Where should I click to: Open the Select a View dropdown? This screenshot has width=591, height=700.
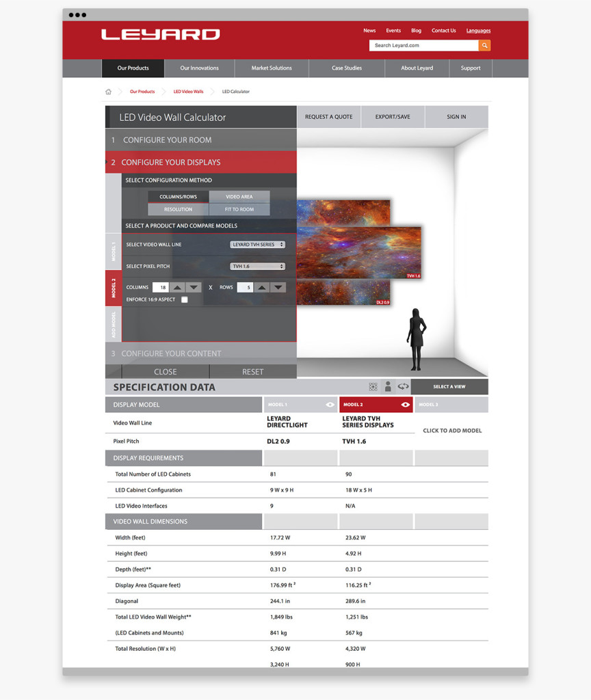pyautogui.click(x=449, y=387)
